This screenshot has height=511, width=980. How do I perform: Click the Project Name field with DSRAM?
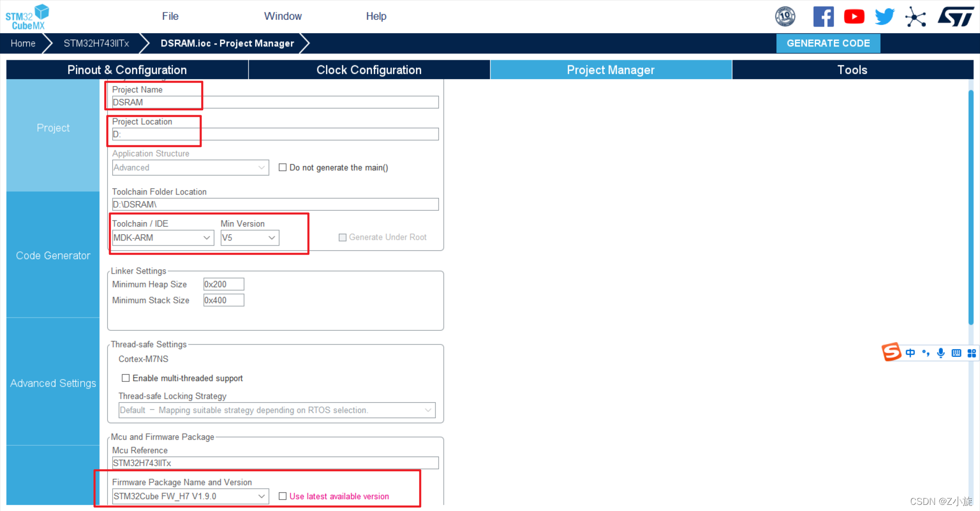[275, 102]
